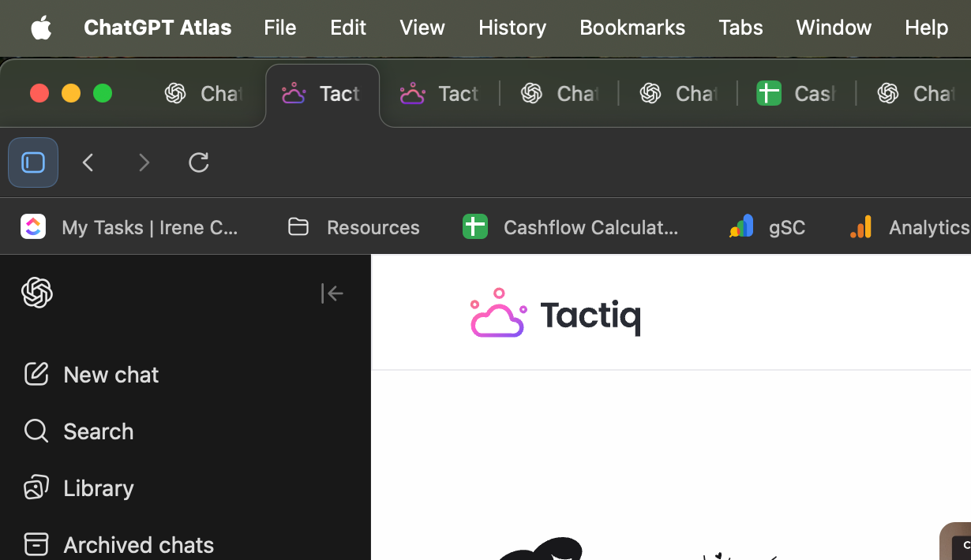
Task: Open the History menu
Action: tap(512, 28)
